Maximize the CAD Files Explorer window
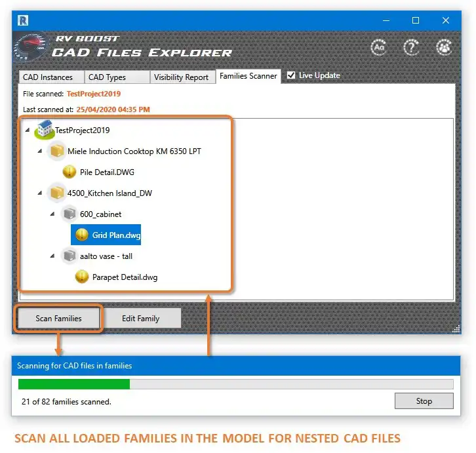Screen dimensions: 476x453 pos(416,20)
